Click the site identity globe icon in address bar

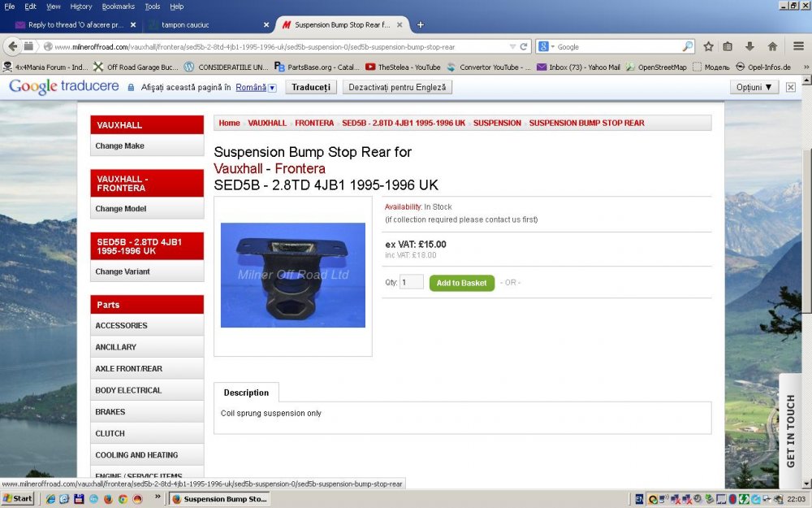point(48,46)
